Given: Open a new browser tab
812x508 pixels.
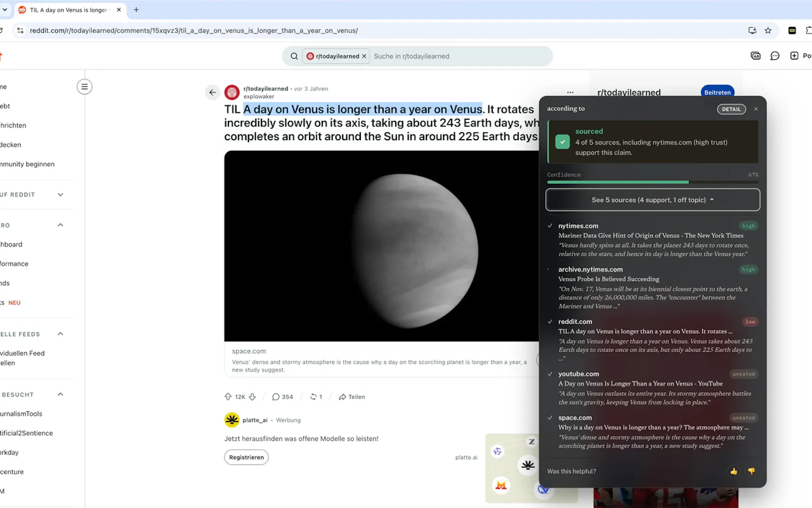Looking at the screenshot, I should (x=136, y=10).
